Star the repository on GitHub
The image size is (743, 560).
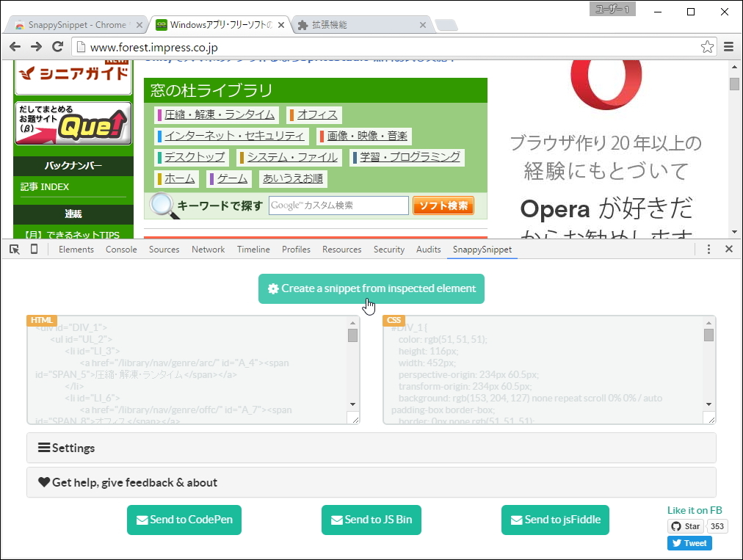click(x=684, y=526)
